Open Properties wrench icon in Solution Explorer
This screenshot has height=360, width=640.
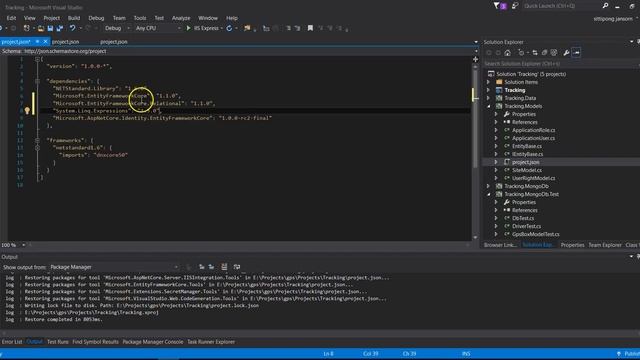click(x=566, y=53)
